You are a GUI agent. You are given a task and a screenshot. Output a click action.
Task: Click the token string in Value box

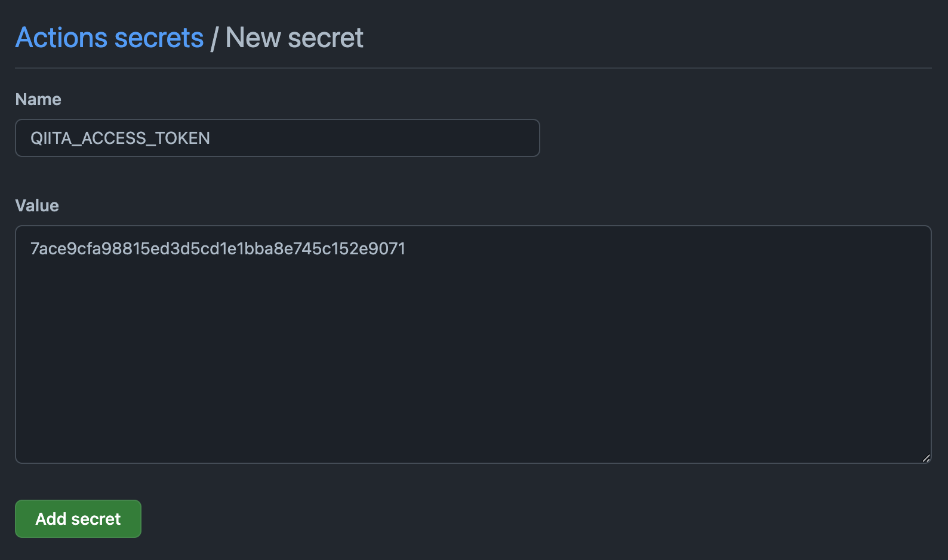218,249
